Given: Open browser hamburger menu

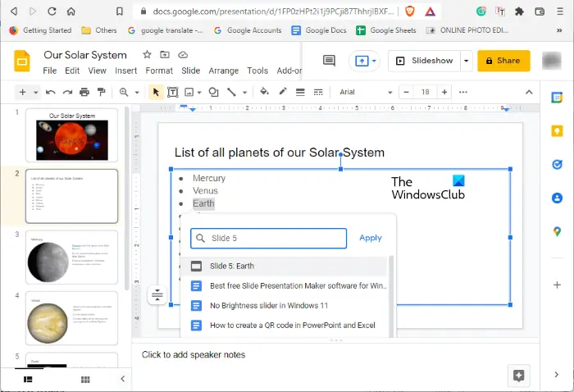Looking at the screenshot, I should point(560,11).
